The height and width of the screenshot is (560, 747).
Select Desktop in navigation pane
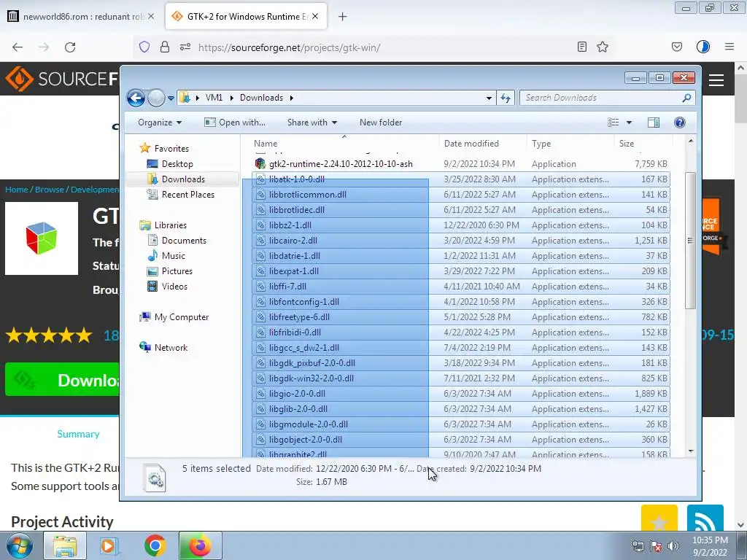(x=169, y=164)
